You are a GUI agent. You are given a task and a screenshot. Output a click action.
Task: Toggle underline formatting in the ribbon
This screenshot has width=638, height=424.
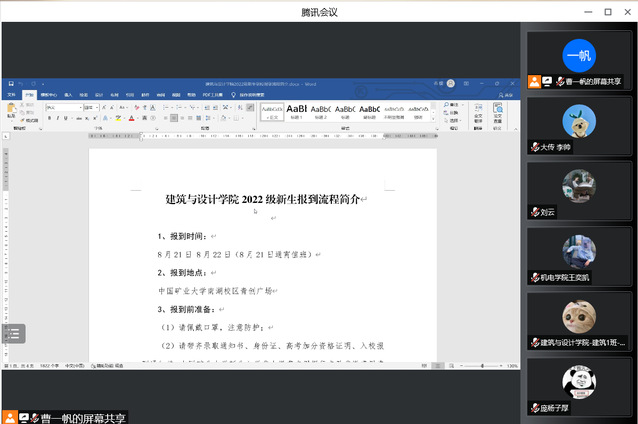[x=64, y=117]
